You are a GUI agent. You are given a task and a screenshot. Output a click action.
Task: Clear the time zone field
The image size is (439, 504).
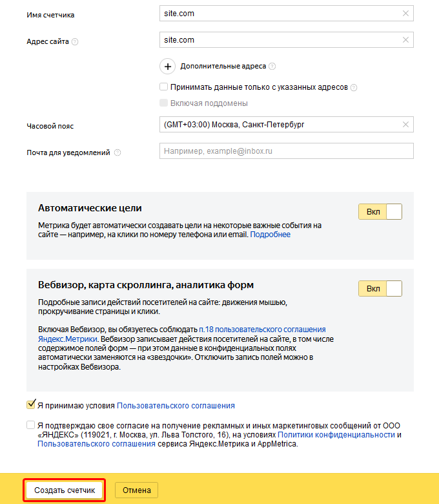[405, 125]
